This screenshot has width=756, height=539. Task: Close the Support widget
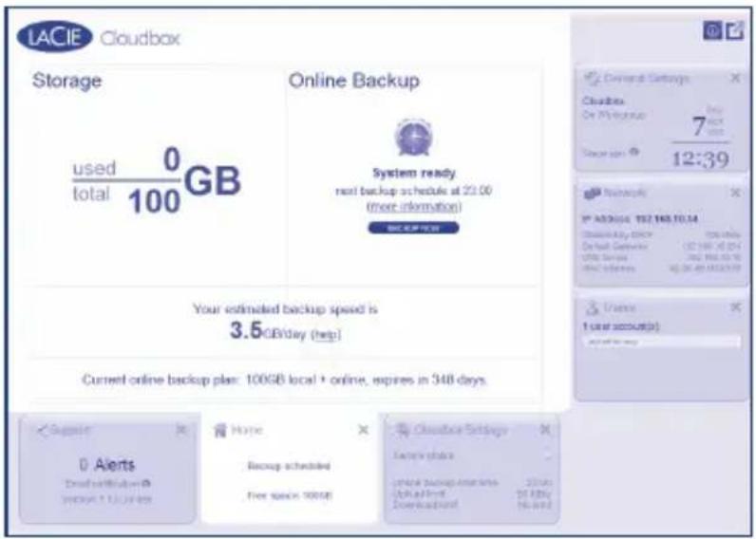(x=181, y=429)
